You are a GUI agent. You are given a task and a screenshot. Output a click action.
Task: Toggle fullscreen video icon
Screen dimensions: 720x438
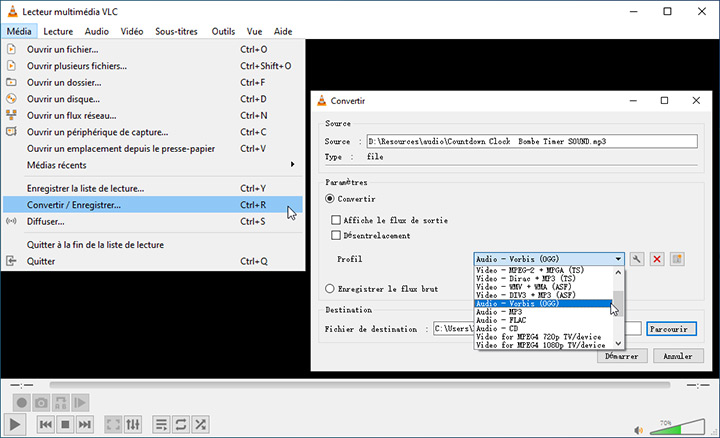tap(113, 425)
